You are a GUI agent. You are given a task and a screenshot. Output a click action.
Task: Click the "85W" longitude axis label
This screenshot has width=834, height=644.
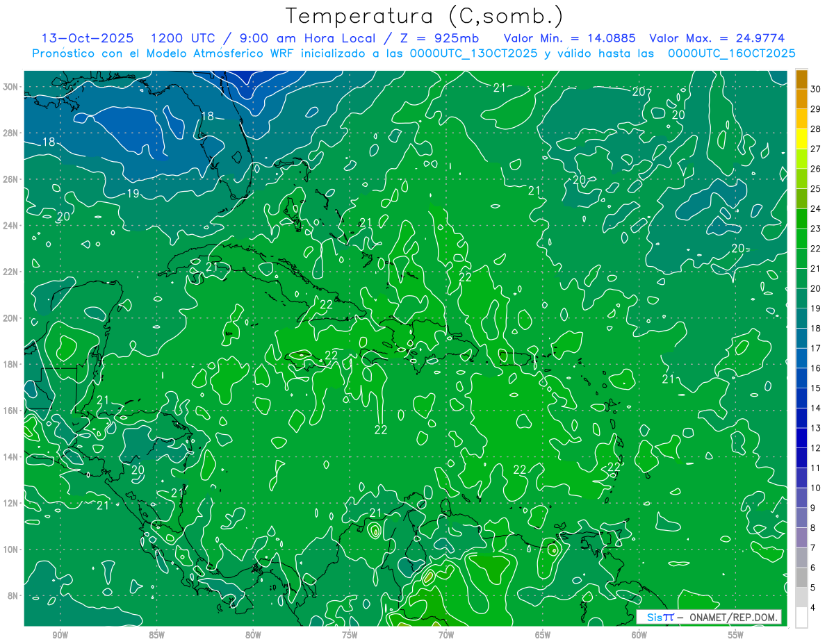(156, 635)
